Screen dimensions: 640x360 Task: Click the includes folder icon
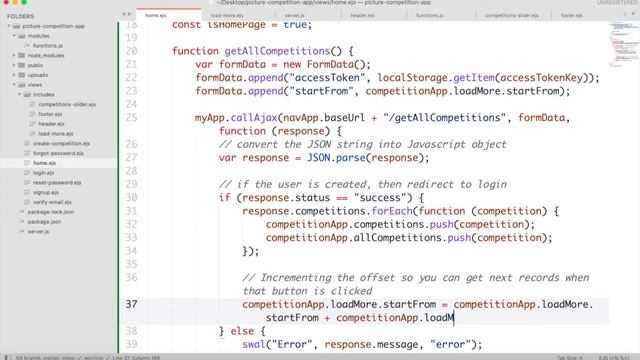(x=27, y=95)
